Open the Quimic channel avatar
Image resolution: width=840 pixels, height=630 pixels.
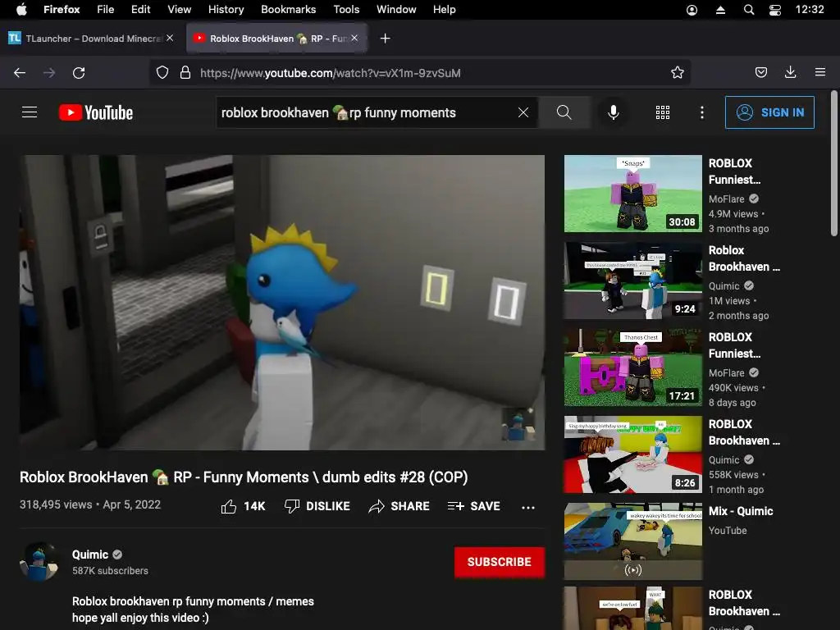click(39, 562)
